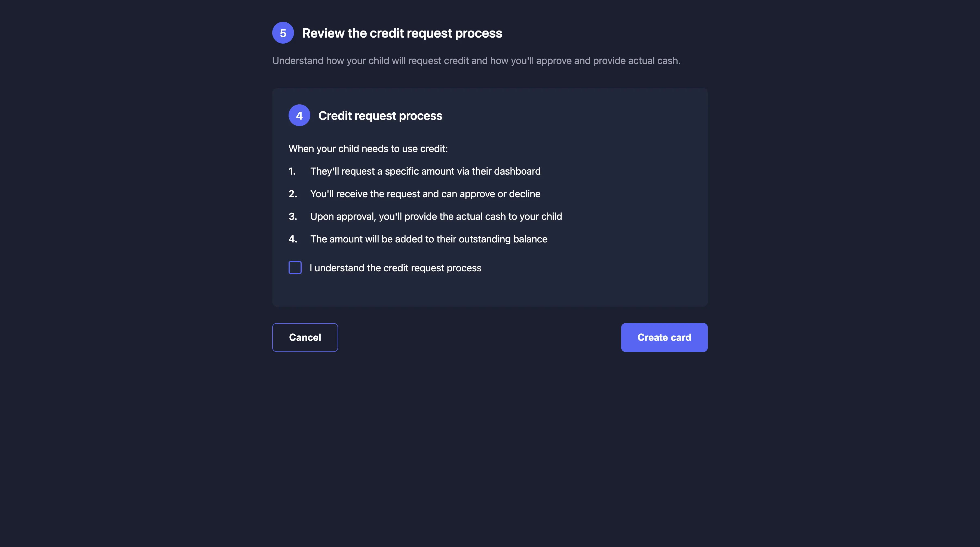
Task: Click the subtitle about approving and providing cash
Action: tap(476, 60)
